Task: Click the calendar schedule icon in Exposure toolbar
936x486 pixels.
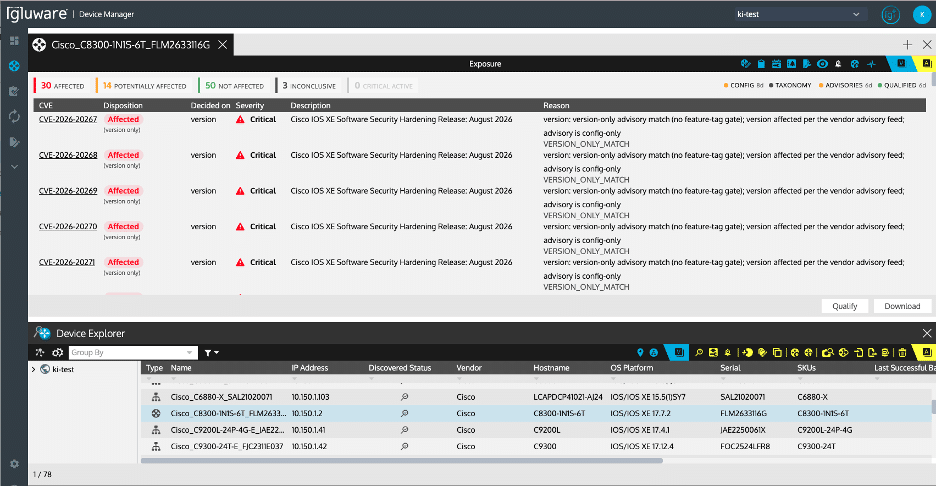Action: (777, 64)
